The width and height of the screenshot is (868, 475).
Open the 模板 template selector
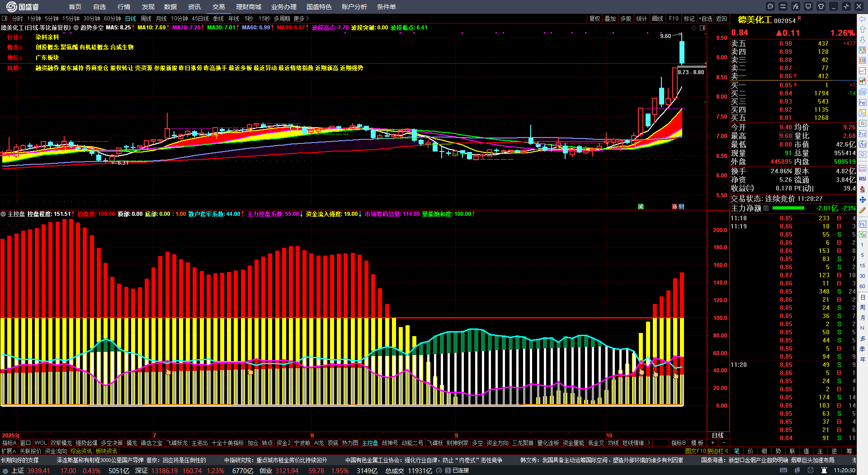(x=697, y=443)
